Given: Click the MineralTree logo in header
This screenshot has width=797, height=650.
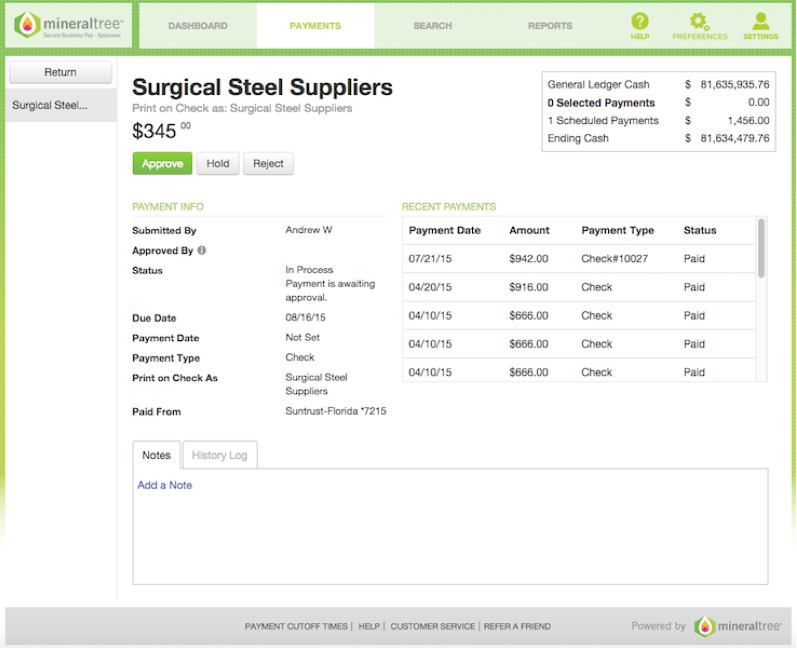Looking at the screenshot, I should point(69,25).
